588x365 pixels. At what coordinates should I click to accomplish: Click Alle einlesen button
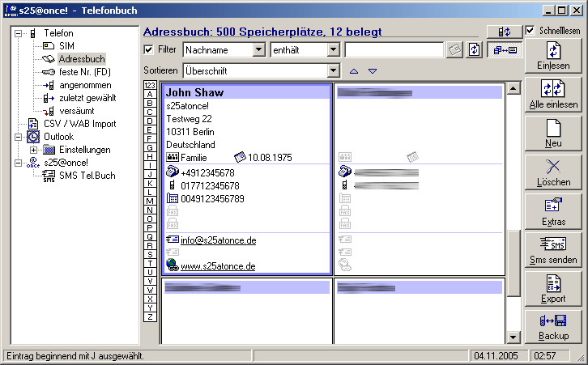[x=553, y=95]
